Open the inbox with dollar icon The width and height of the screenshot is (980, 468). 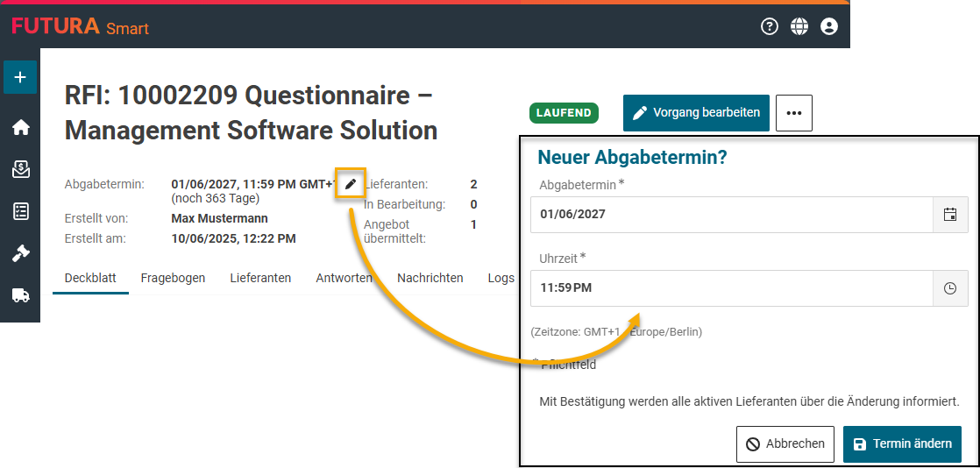pos(20,169)
